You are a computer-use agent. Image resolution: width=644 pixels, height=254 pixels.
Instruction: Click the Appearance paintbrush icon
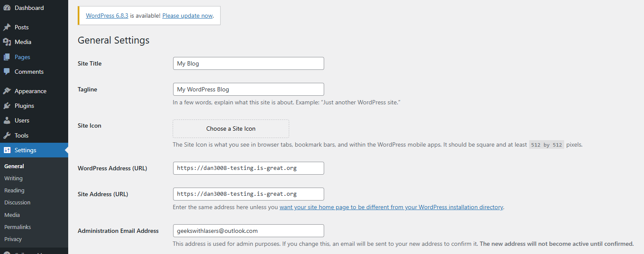[x=7, y=91]
